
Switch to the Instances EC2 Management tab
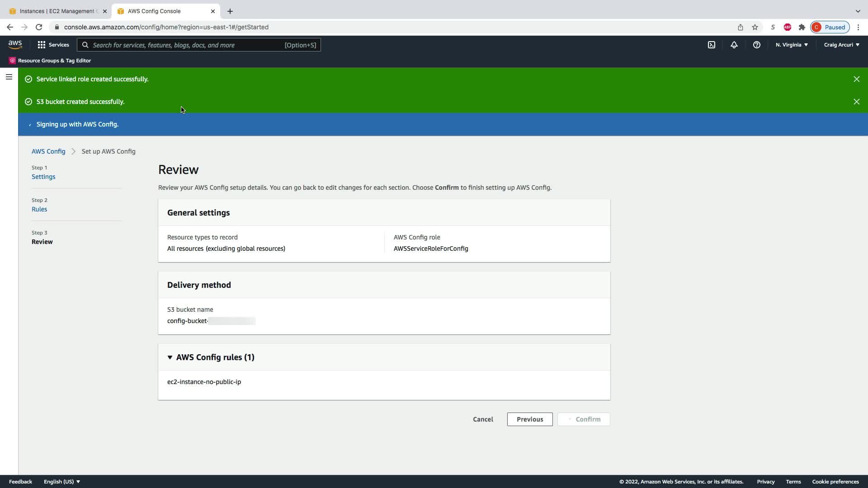coord(57,11)
